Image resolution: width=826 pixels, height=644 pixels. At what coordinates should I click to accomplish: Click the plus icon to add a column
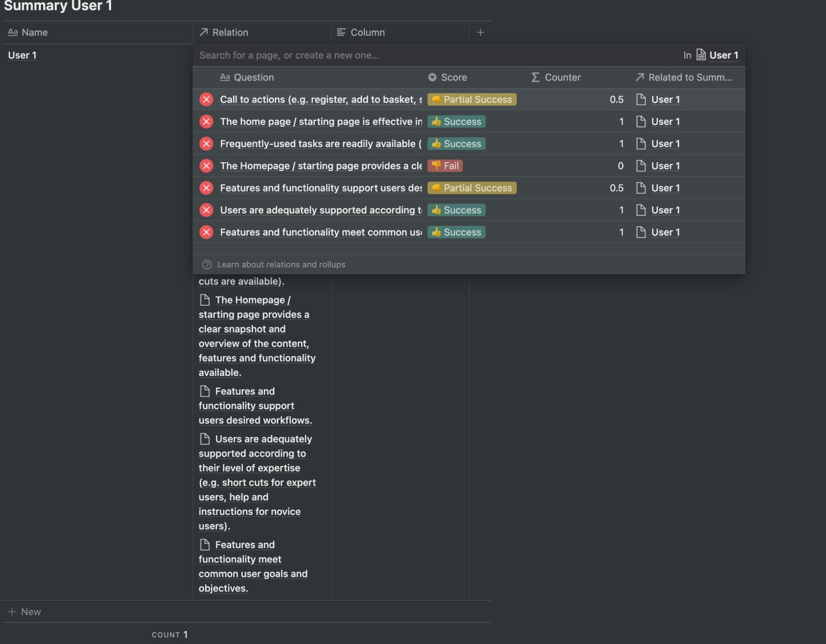coord(481,33)
